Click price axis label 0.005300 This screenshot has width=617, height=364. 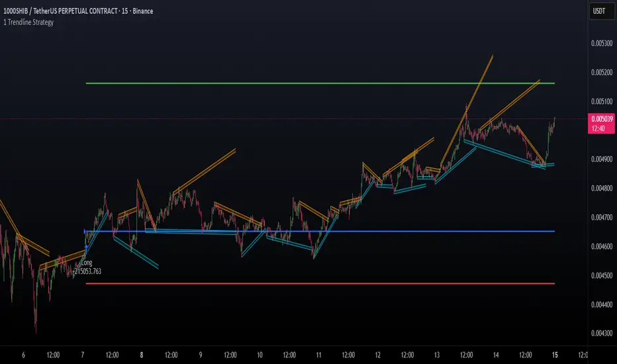click(x=602, y=43)
